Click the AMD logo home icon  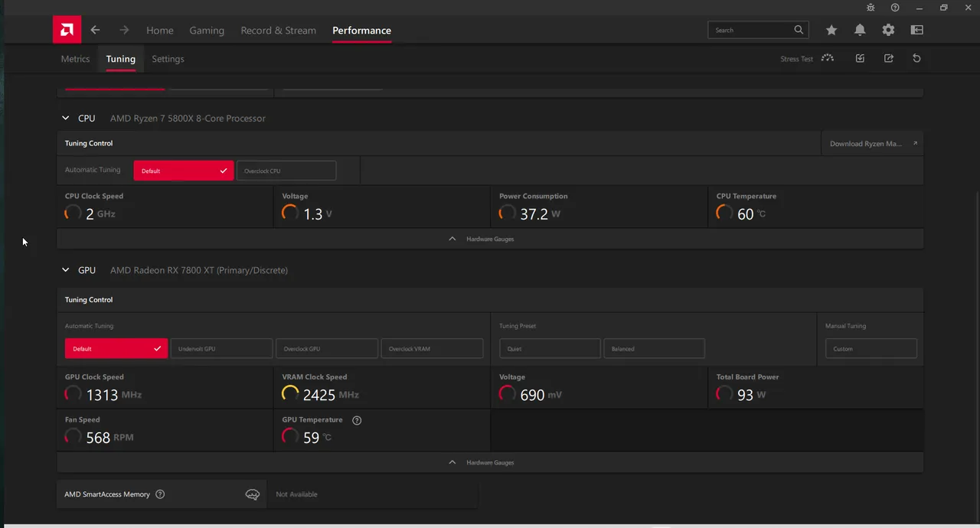click(67, 30)
